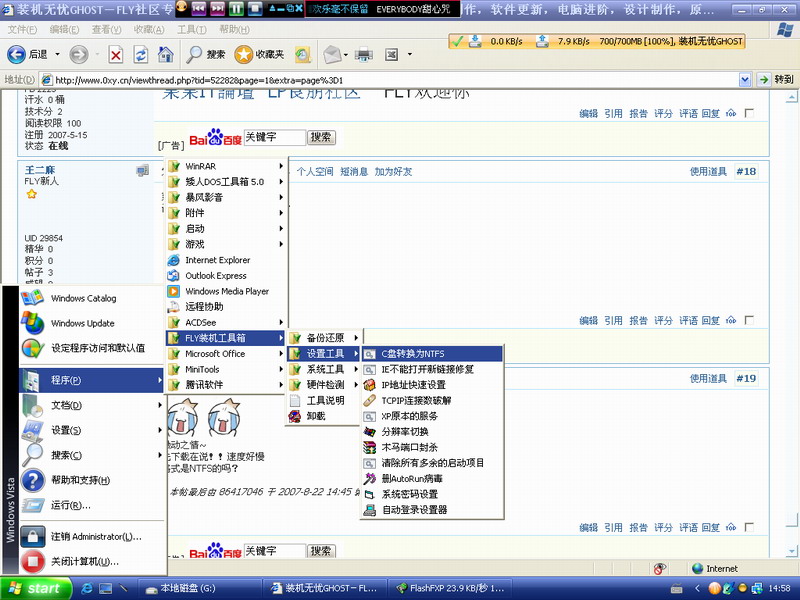Image resolution: width=800 pixels, height=600 pixels.
Task: Expand the WinRAR submenu
Action: (226, 166)
